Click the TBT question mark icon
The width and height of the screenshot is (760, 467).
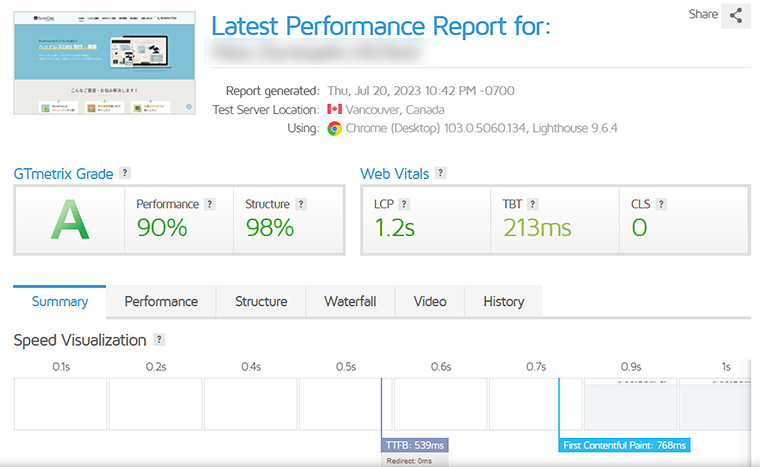point(532,204)
